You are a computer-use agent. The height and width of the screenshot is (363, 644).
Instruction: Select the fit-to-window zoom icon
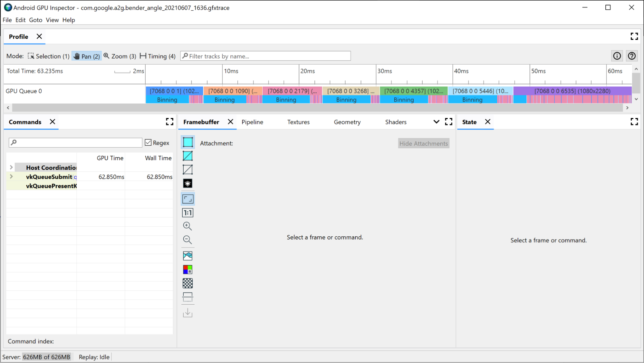[x=187, y=199]
